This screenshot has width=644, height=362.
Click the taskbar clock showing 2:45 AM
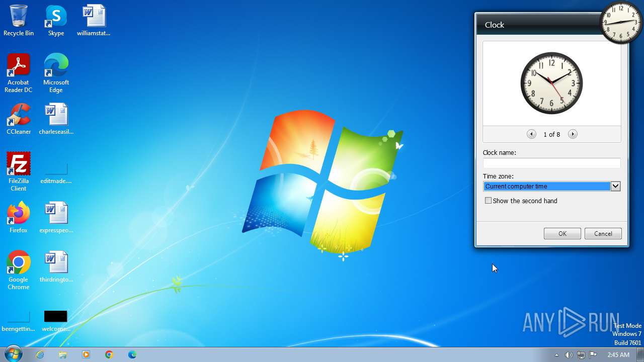(x=618, y=355)
